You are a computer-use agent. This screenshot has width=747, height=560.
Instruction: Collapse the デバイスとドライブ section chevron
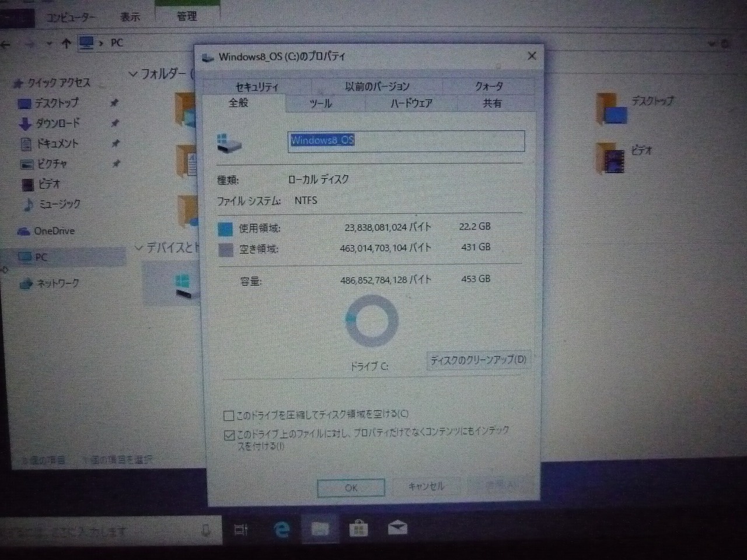coord(138,248)
